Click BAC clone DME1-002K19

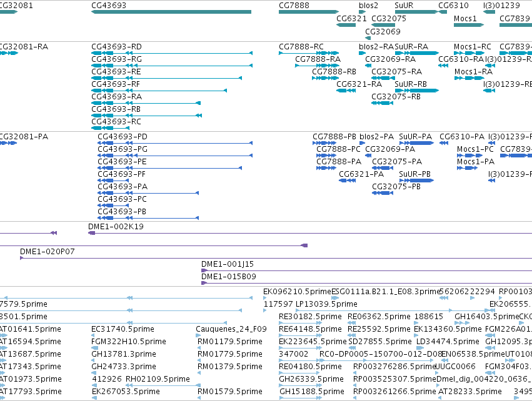(116, 227)
